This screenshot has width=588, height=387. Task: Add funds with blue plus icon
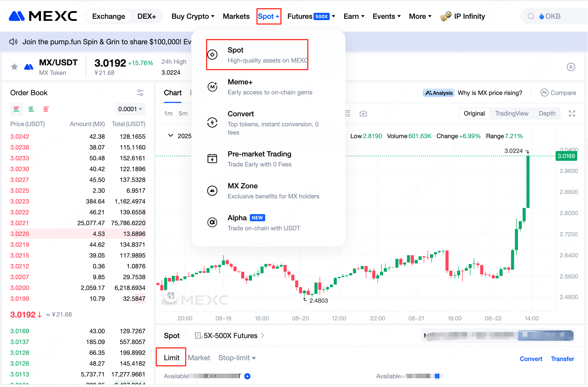pos(247,376)
